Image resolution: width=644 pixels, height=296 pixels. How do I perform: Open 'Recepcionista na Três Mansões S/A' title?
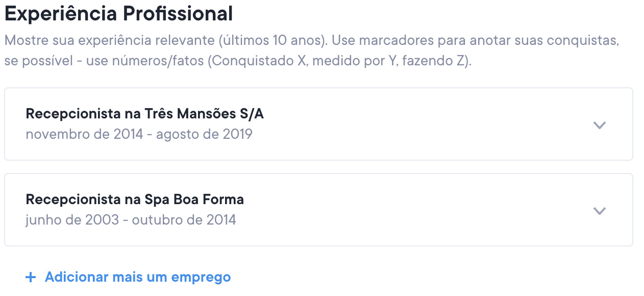tap(144, 114)
